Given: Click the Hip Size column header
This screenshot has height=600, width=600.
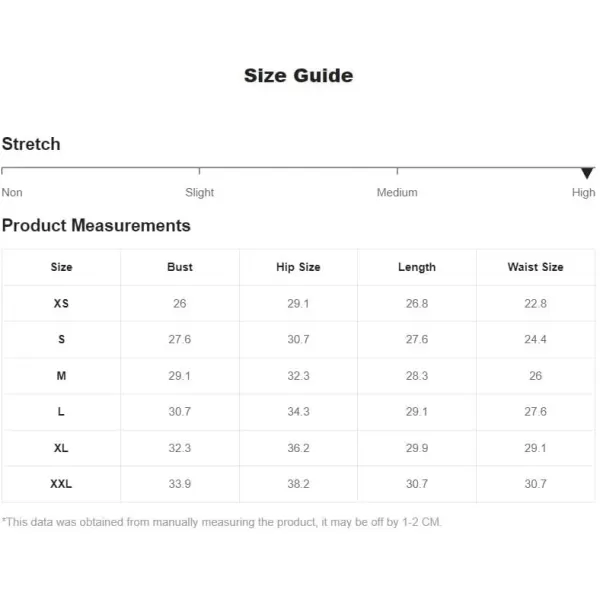Looking at the screenshot, I should pyautogui.click(x=298, y=267).
